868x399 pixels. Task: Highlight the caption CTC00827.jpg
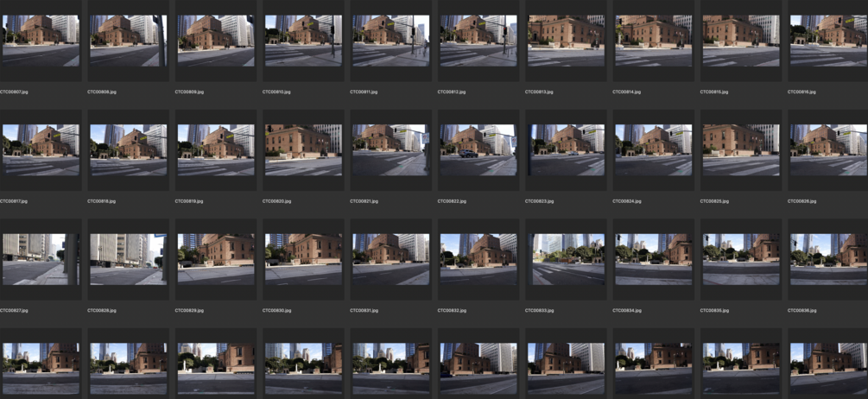coord(15,310)
